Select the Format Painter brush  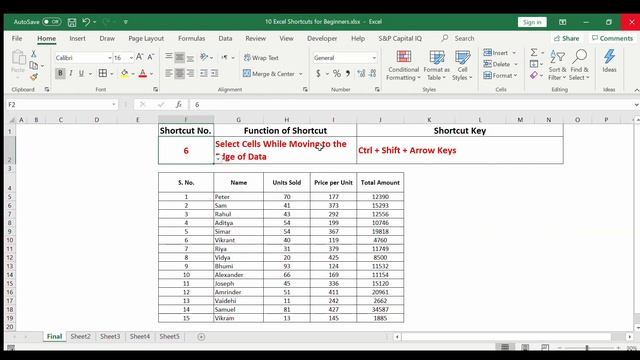tap(34, 76)
